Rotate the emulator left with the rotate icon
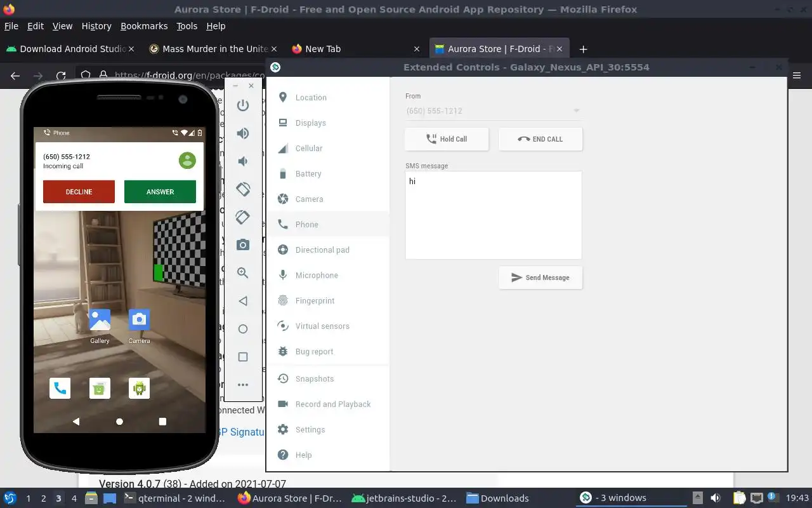Screen dimensions: 812x508 [243, 189]
